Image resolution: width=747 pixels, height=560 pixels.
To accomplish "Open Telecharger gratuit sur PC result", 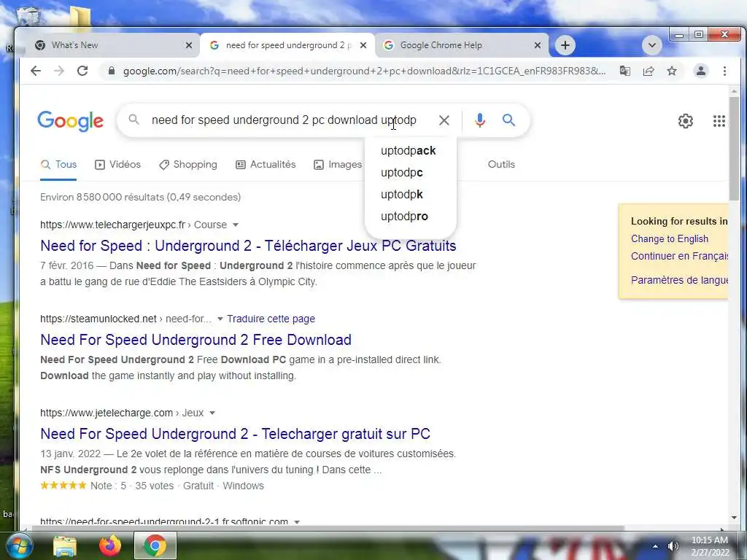I will point(236,434).
